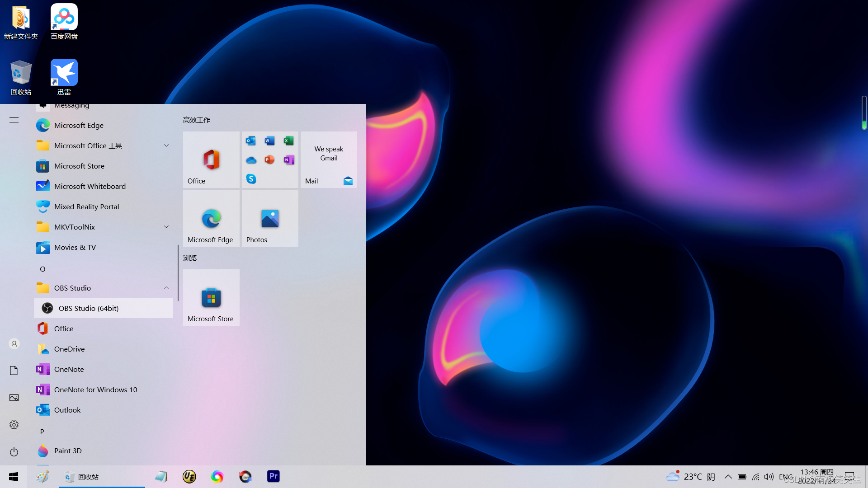Open Mixed Reality Portal
The width and height of the screenshot is (868, 488).
[x=103, y=206]
